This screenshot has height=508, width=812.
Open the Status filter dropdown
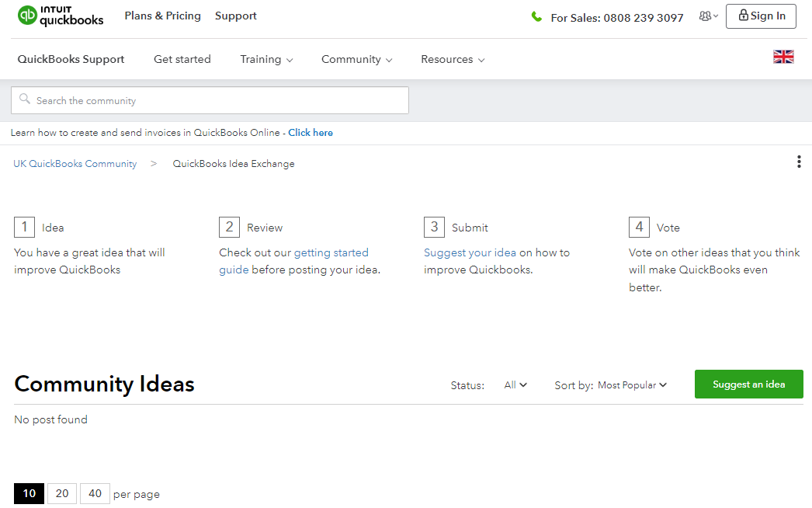[x=515, y=384]
